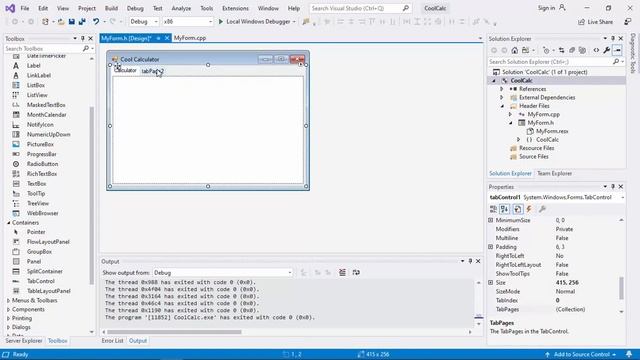This screenshot has width=640, height=360.
Task: Select FlowLayoutPanel in Toolbox
Action: 48,242
